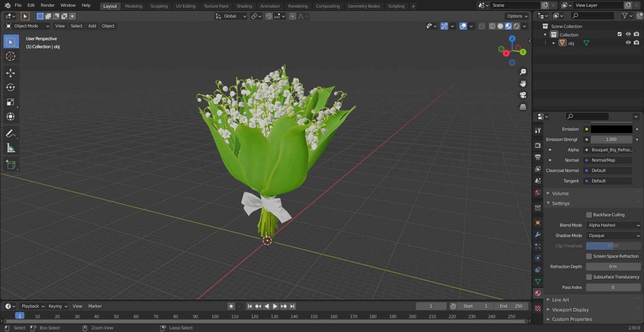Play the animation forward
Screen dimensions: 644x332
click(x=275, y=306)
